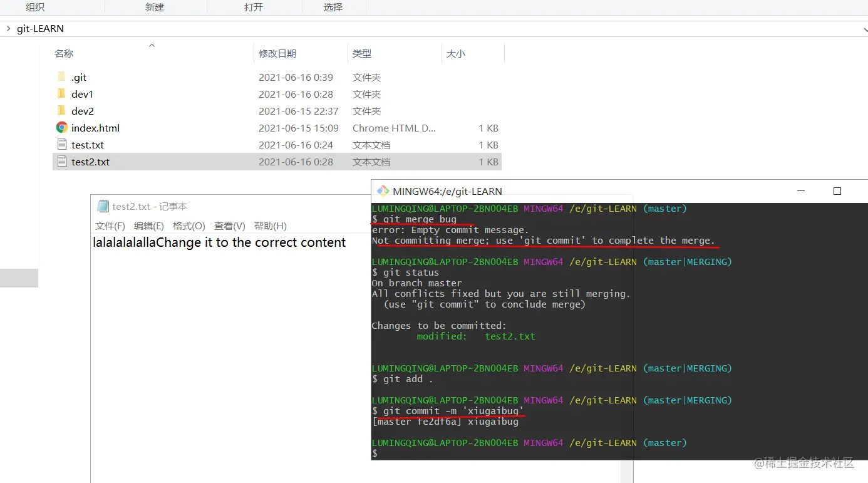The image size is (868, 483).
Task: Select the dev2 folder name
Action: [x=83, y=112]
